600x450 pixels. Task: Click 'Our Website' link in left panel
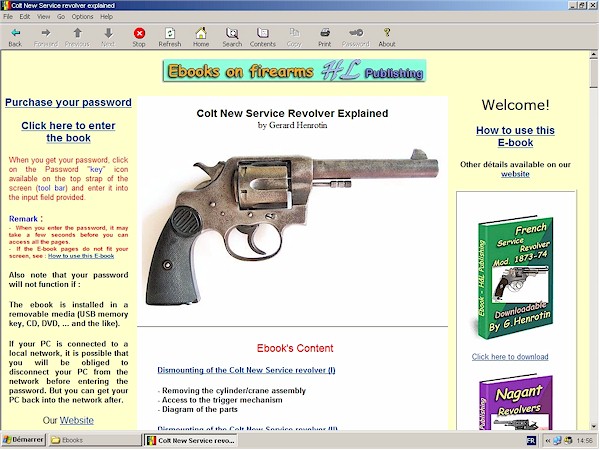click(x=77, y=420)
